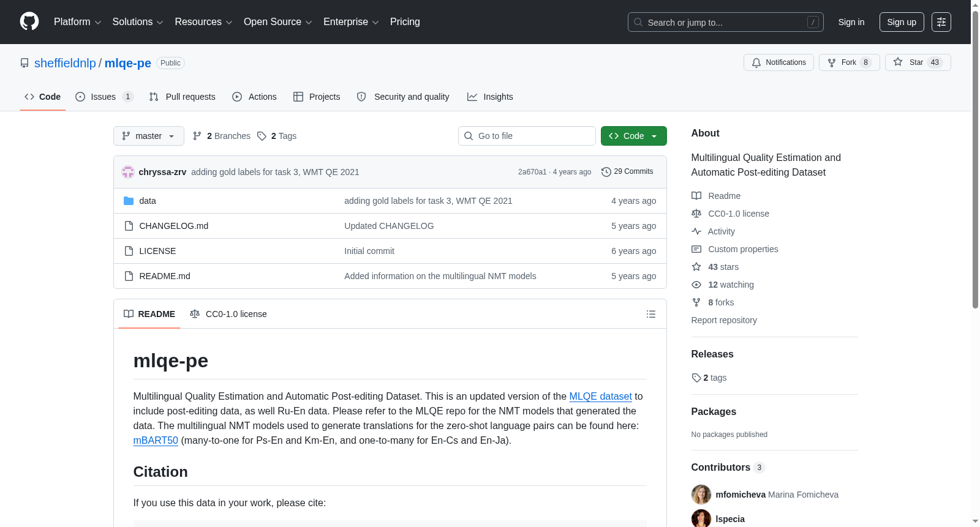This screenshot has width=980, height=527.
Task: Open the Open Source menu
Action: [x=278, y=22]
